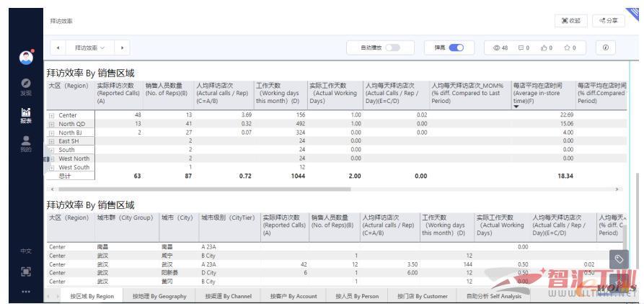
Task: Like the report with thumbs-up icon
Action: point(544,48)
